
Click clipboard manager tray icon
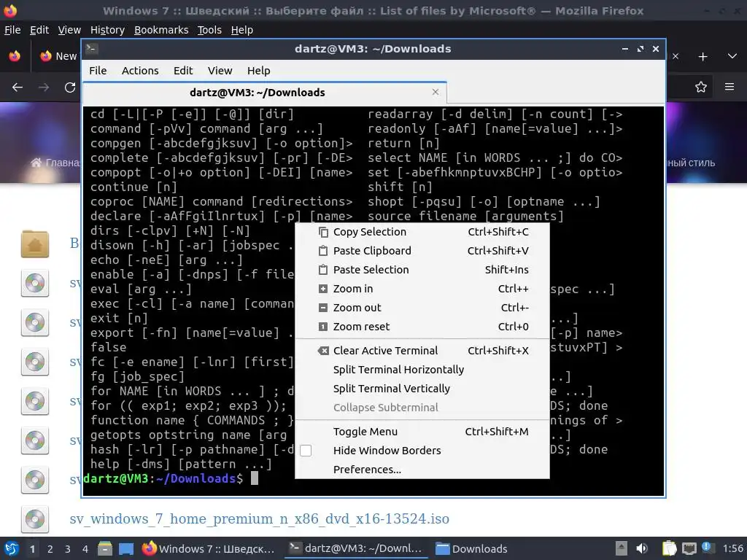pyautogui.click(x=670, y=548)
